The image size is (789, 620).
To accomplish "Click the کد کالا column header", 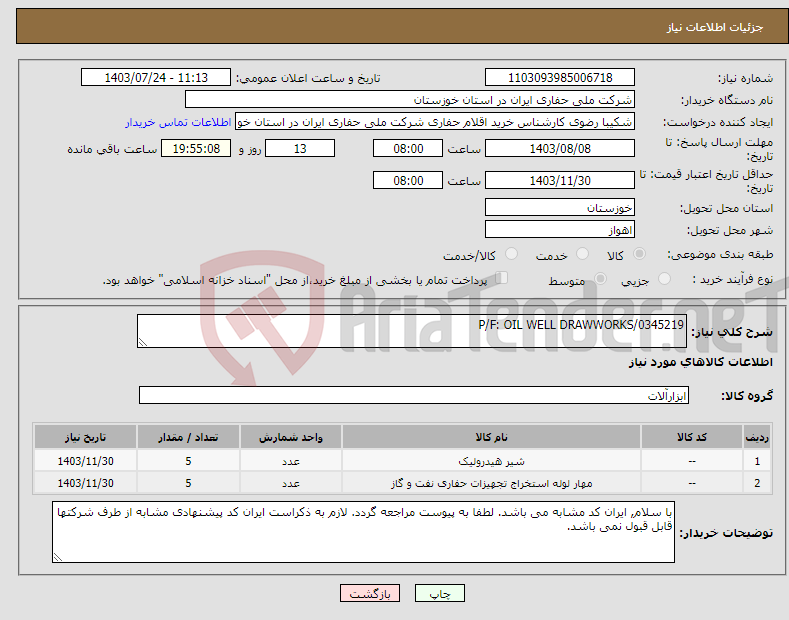I will 692,437.
